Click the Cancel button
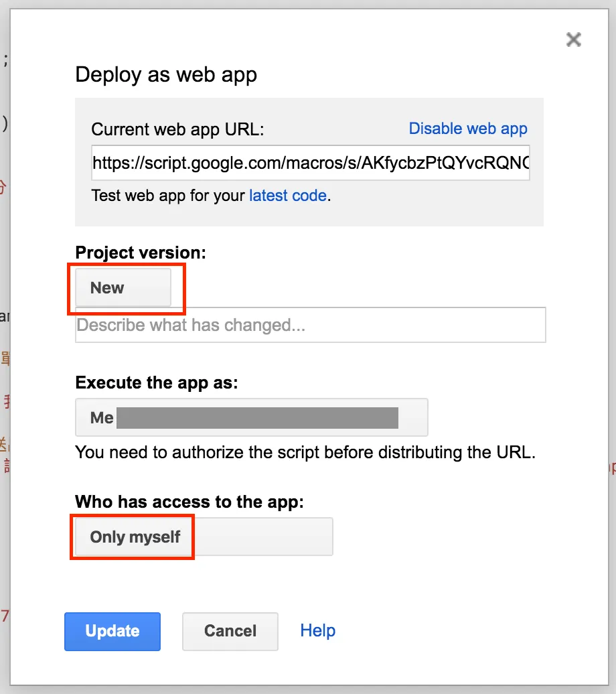 click(230, 631)
